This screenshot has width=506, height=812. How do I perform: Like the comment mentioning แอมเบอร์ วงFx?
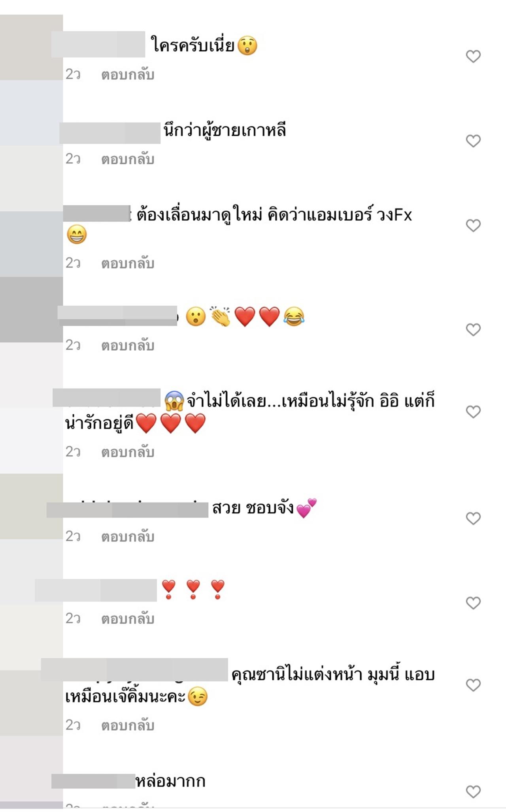(x=473, y=226)
